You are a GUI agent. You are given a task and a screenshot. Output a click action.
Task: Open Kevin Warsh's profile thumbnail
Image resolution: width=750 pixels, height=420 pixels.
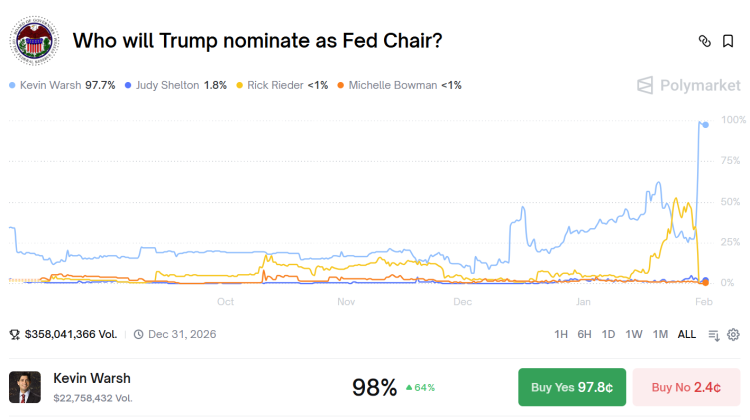(25, 387)
